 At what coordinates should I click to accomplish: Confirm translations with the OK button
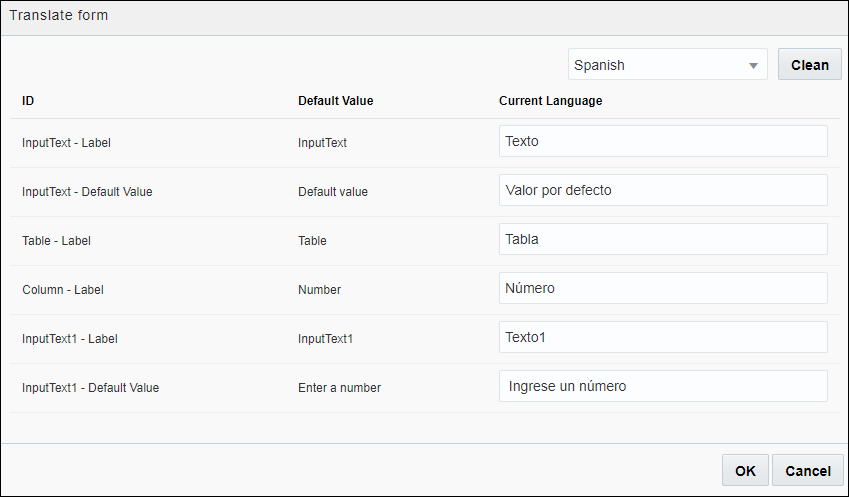tap(745, 471)
